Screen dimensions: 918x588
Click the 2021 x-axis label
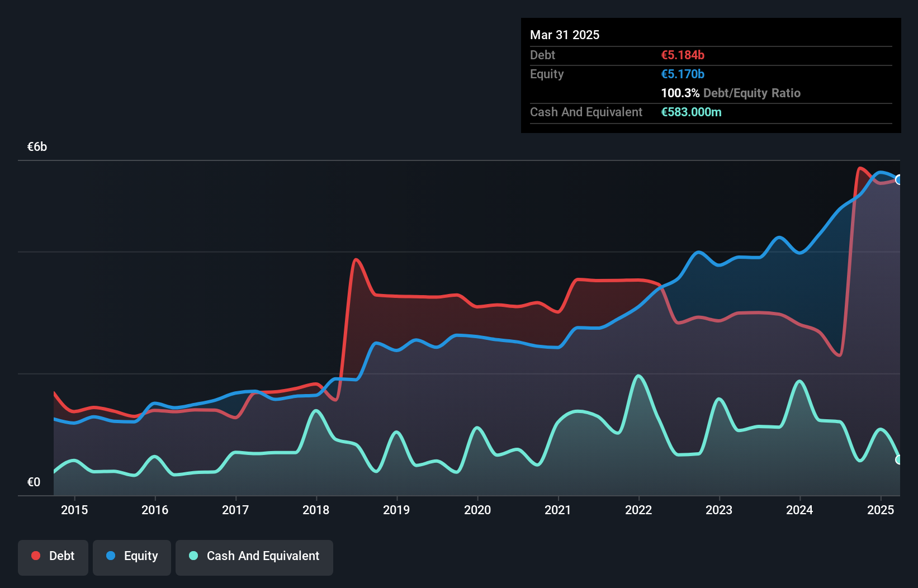(x=558, y=510)
